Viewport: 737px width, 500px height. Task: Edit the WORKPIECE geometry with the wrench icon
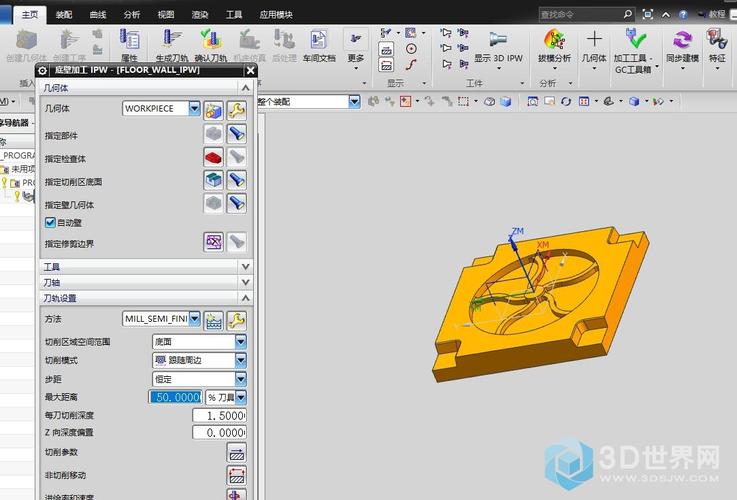236,109
